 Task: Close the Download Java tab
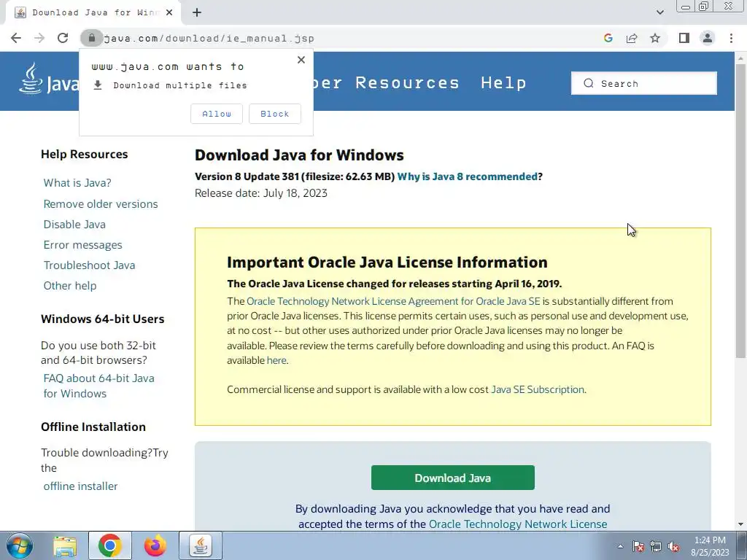(169, 13)
